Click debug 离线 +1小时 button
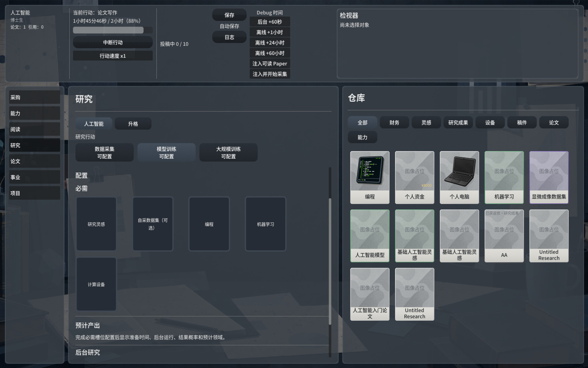588x368 pixels. [269, 32]
